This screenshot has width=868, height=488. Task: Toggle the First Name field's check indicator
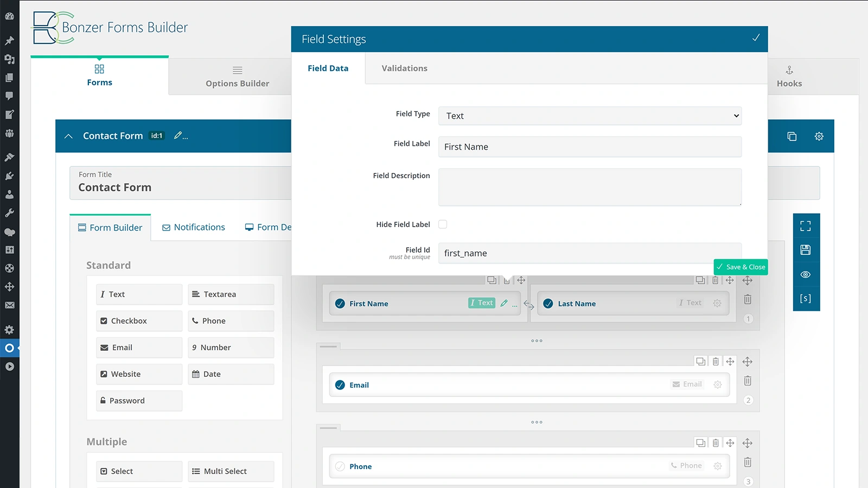(340, 304)
